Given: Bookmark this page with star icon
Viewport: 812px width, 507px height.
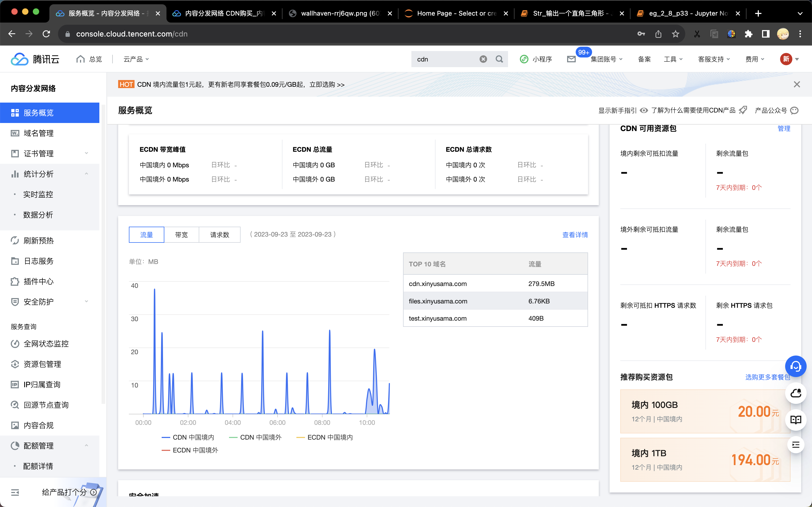Looking at the screenshot, I should click(x=675, y=34).
